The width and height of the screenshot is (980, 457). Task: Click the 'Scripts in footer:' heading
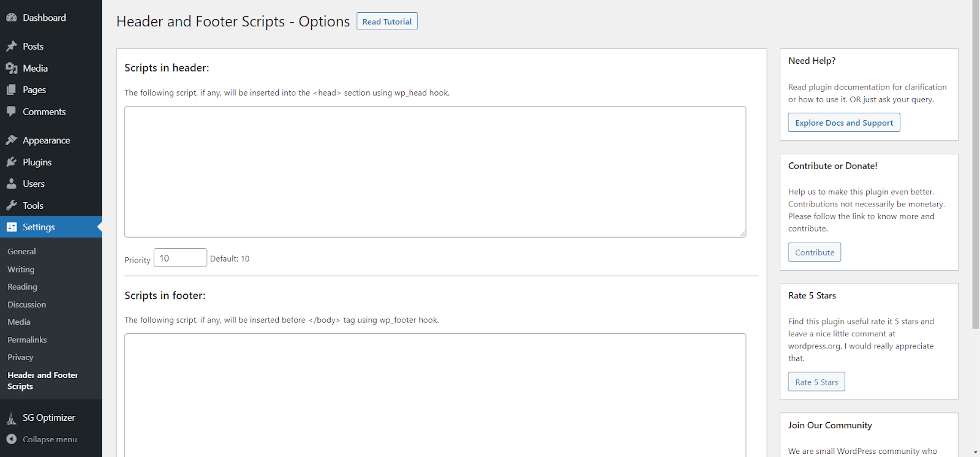(165, 295)
